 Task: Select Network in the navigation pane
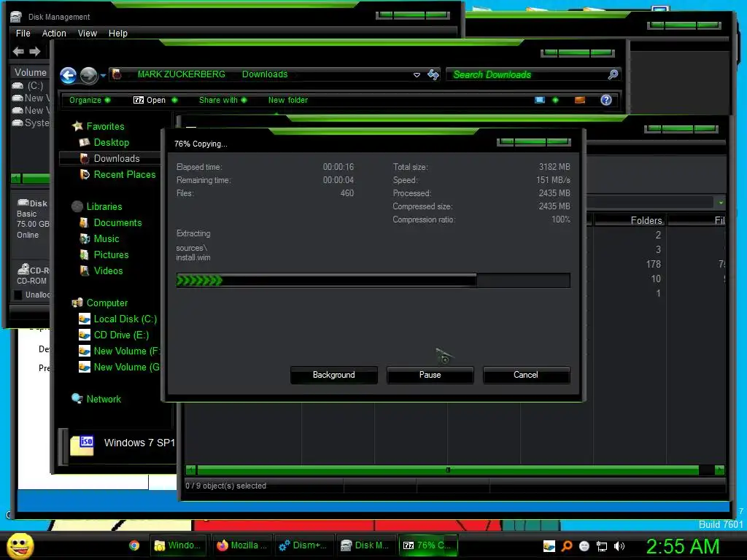tap(104, 399)
